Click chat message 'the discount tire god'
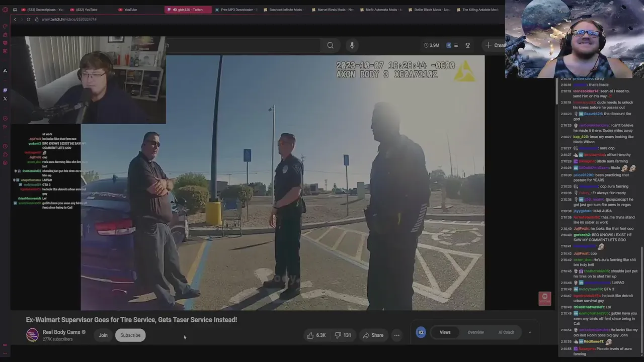 pyautogui.click(x=602, y=116)
